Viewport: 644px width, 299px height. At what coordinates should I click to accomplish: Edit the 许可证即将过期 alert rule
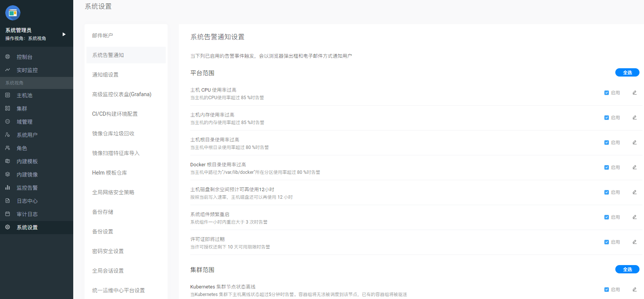tap(635, 242)
